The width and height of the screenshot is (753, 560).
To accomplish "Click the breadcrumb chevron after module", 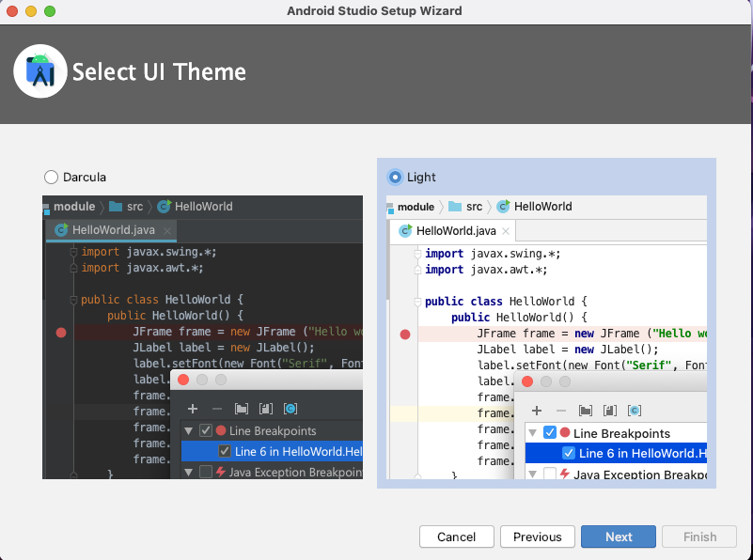I will (x=441, y=207).
